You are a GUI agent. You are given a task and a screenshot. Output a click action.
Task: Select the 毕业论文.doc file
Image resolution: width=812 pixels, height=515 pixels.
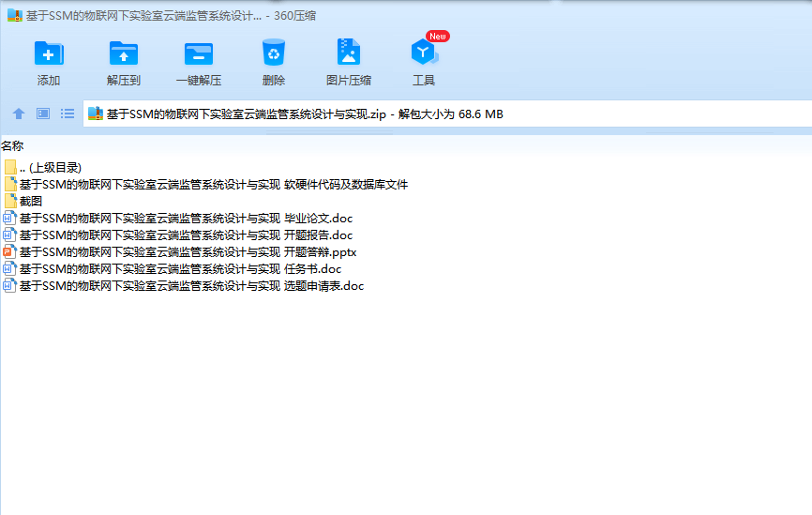(x=177, y=219)
